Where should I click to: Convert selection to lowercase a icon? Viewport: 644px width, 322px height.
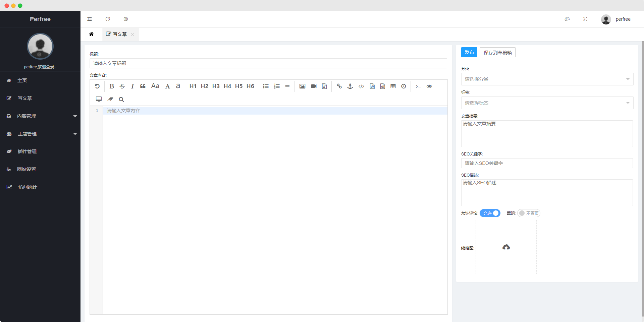(x=178, y=86)
